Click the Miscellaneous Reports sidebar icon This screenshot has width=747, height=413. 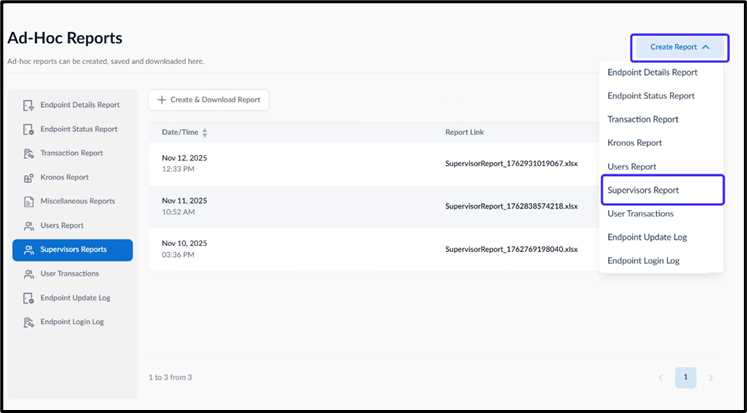coord(29,201)
